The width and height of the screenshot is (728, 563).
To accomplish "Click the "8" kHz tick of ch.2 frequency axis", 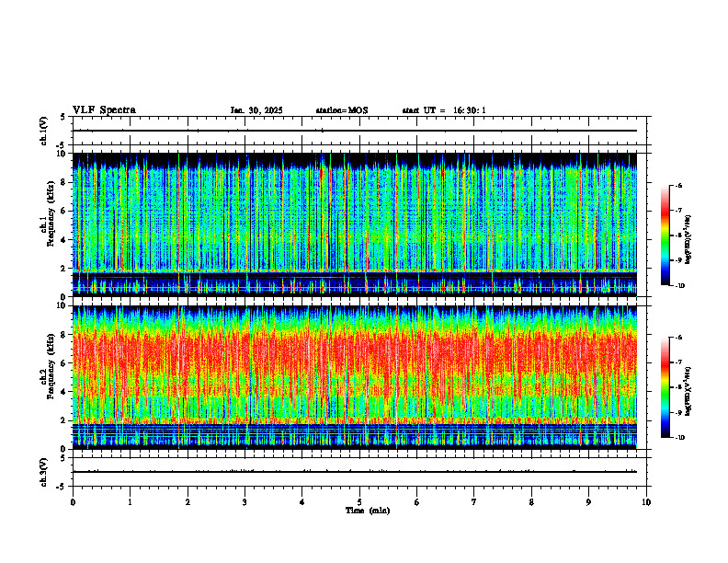I will [x=64, y=335].
